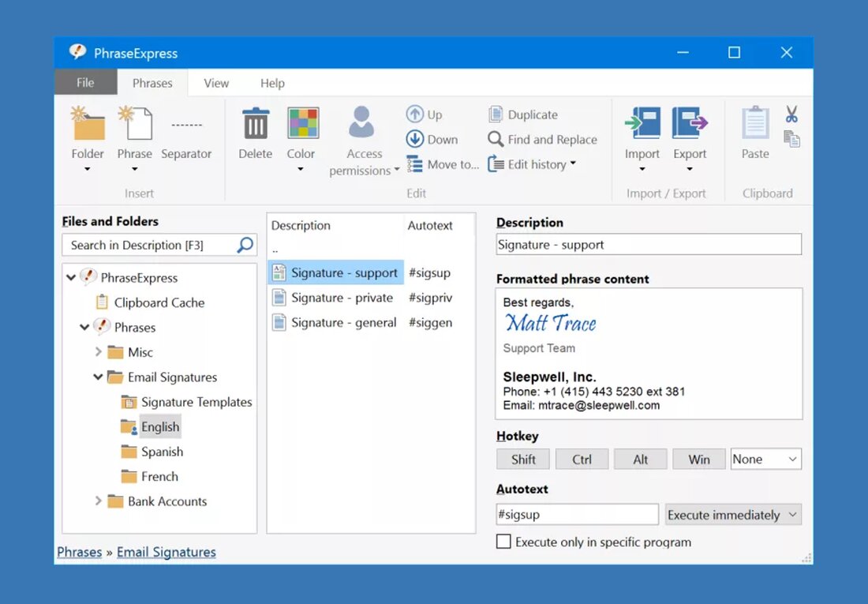The height and width of the screenshot is (604, 868).
Task: Open the Execute immediately dropdown
Action: [733, 515]
